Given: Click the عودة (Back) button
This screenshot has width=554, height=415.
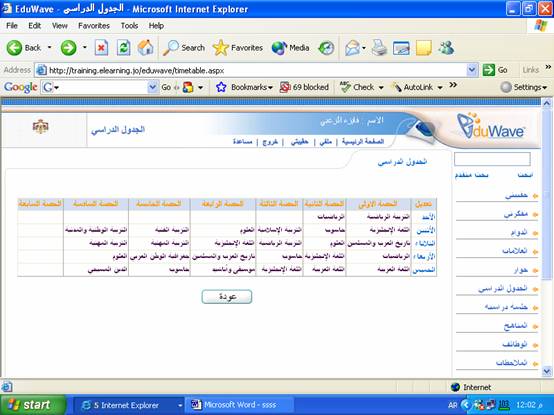Looking at the screenshot, I should pyautogui.click(x=227, y=297).
